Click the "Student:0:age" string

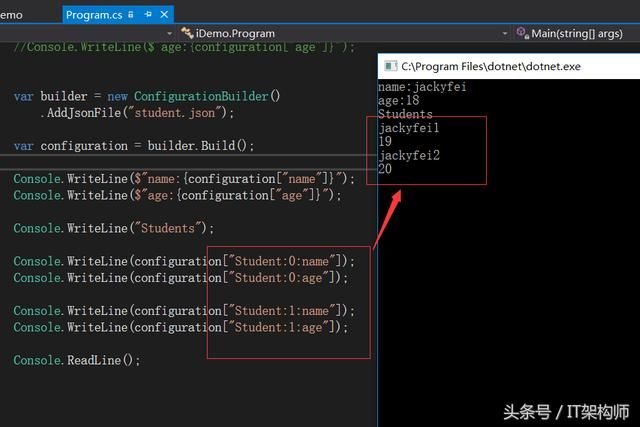278,278
